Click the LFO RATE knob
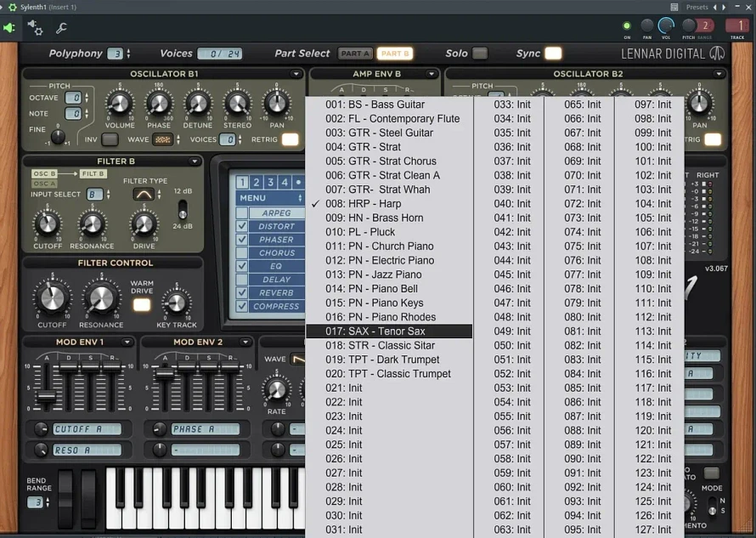 click(276, 390)
